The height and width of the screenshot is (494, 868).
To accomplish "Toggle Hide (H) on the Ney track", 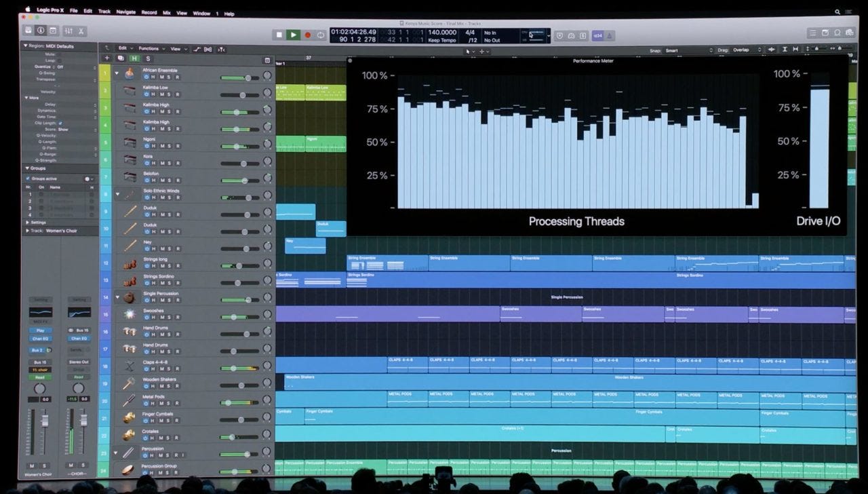I will point(153,249).
